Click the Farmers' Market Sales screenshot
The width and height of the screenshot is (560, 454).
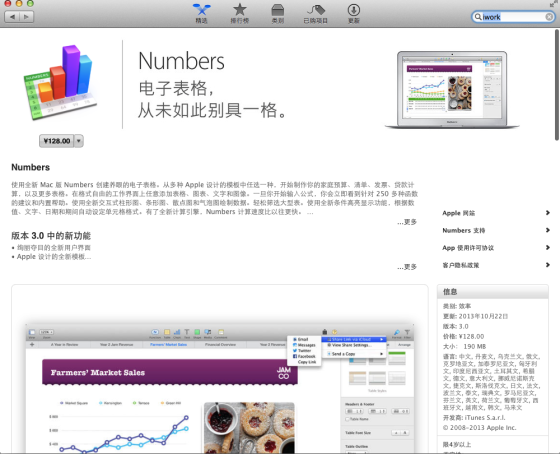[x=220, y=388]
